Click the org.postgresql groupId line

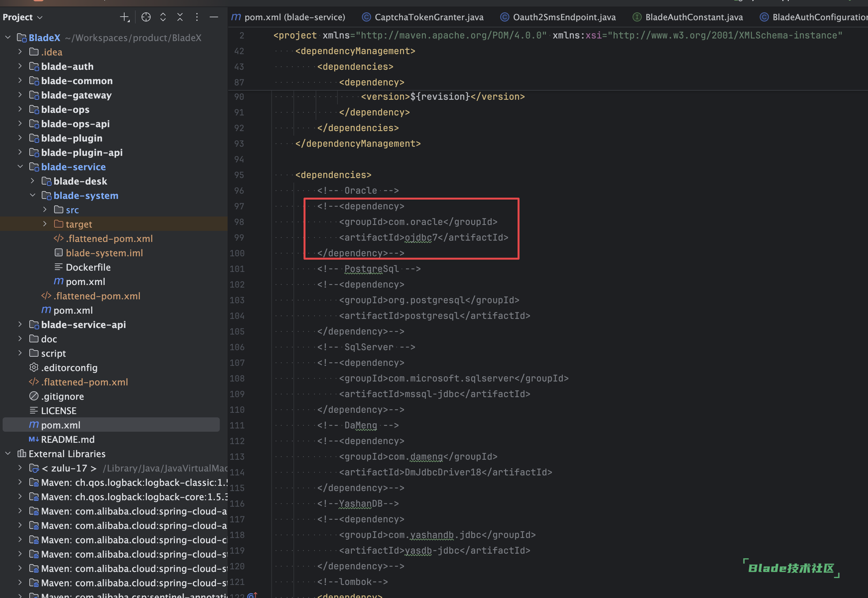pyautogui.click(x=429, y=300)
